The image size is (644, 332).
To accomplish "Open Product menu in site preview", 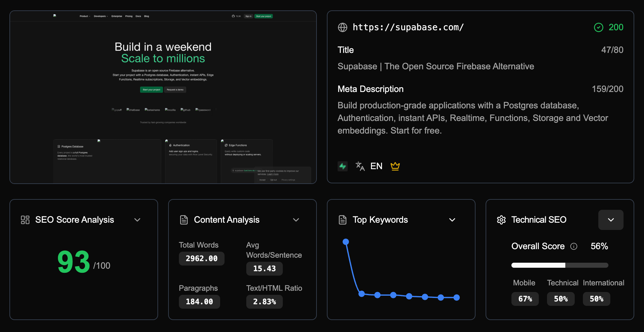I will (x=85, y=16).
